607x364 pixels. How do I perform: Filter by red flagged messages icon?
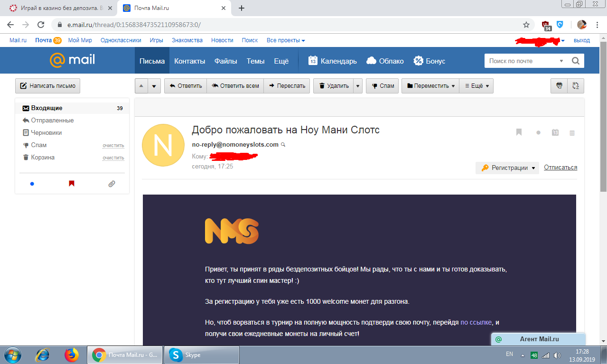click(x=72, y=184)
